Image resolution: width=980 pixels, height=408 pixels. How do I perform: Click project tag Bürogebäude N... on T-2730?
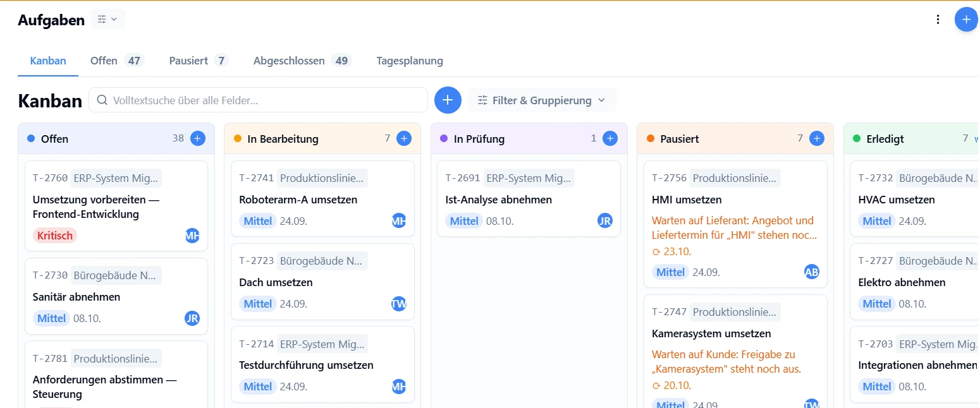[x=116, y=275]
